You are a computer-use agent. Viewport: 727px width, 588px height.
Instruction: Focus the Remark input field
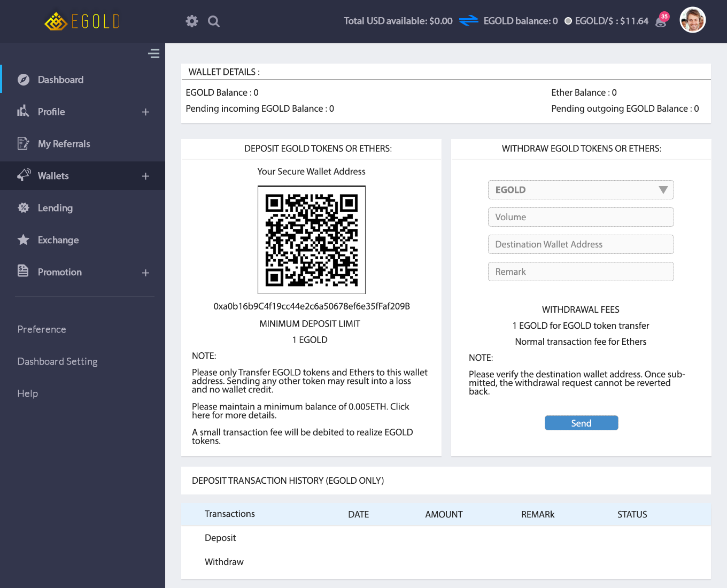[x=581, y=272]
